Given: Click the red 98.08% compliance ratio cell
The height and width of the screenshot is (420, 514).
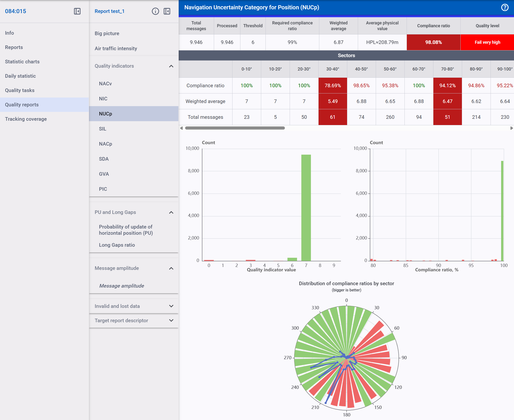Looking at the screenshot, I should pyautogui.click(x=433, y=42).
